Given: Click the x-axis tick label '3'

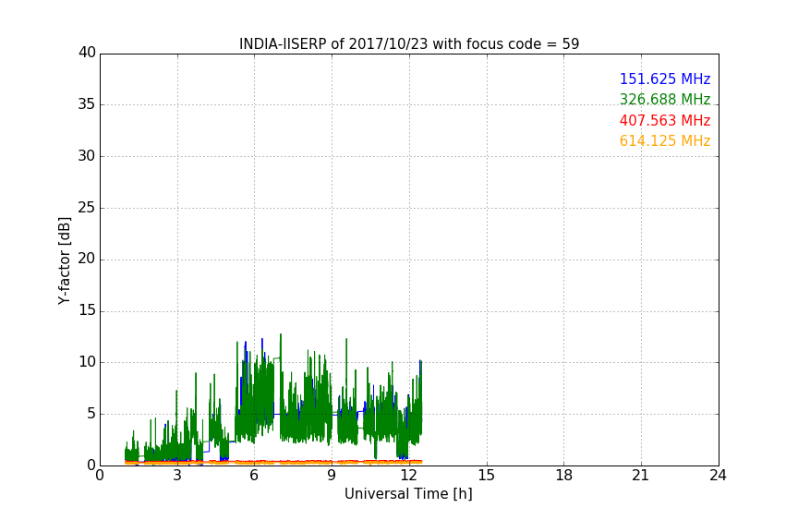Looking at the screenshot, I should pos(177,476).
